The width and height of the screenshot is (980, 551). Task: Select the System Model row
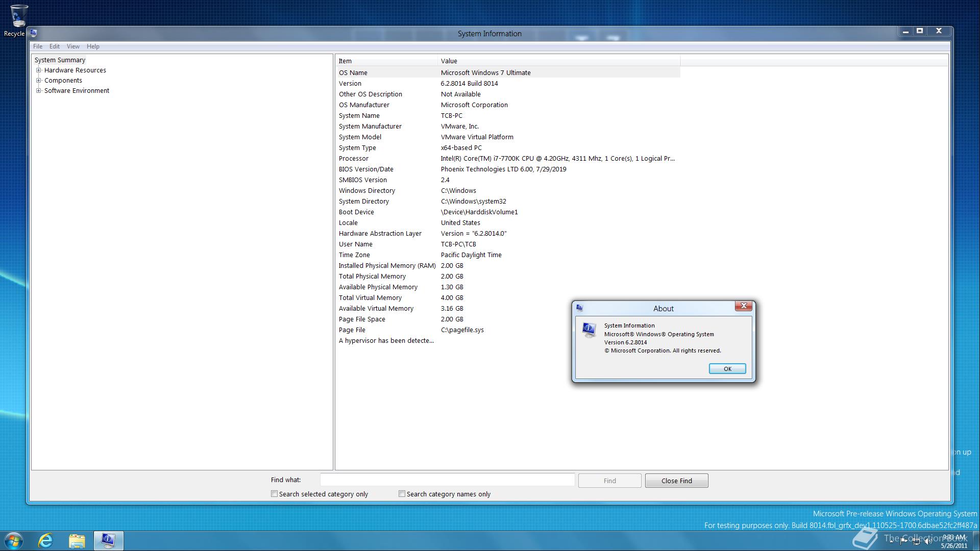(508, 137)
